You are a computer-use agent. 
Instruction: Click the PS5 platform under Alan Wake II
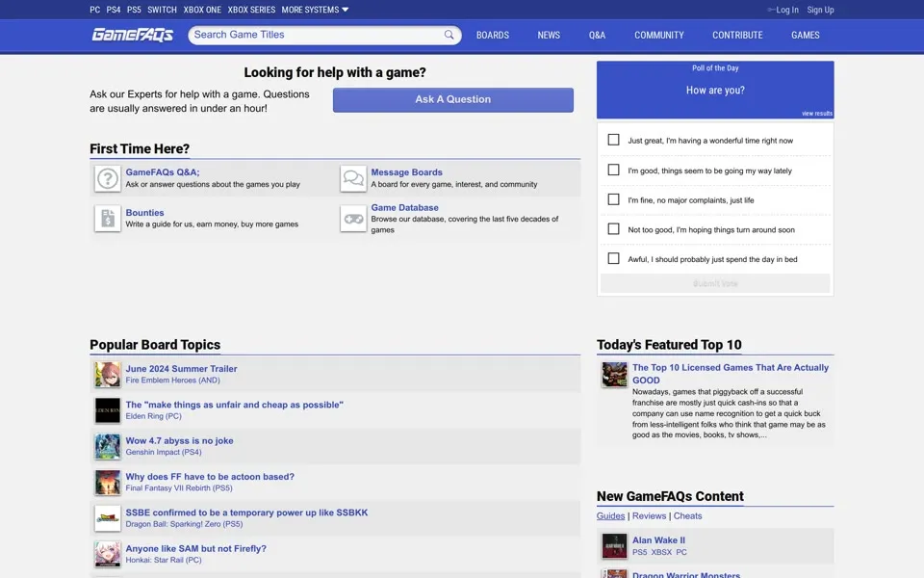639,552
